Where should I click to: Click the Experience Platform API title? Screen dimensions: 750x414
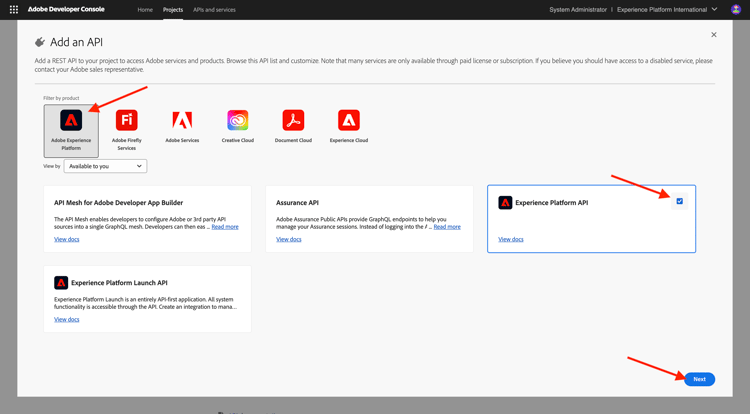click(551, 203)
